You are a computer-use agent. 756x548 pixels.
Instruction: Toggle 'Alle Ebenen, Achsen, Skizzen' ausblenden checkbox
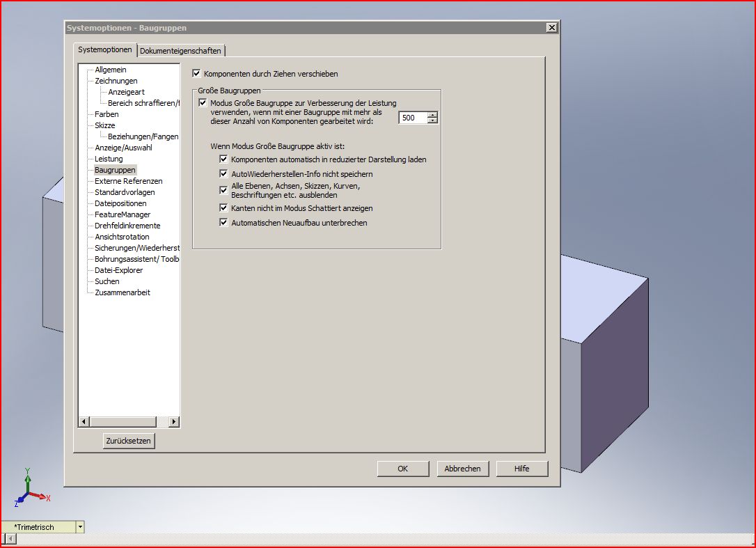click(223, 190)
